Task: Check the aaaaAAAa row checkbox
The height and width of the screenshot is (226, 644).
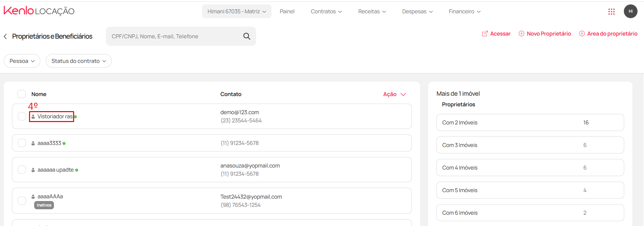Action: click(x=22, y=201)
